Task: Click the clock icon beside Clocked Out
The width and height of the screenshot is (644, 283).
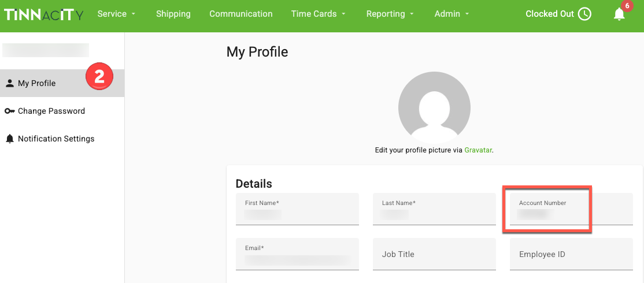Action: [x=584, y=14]
